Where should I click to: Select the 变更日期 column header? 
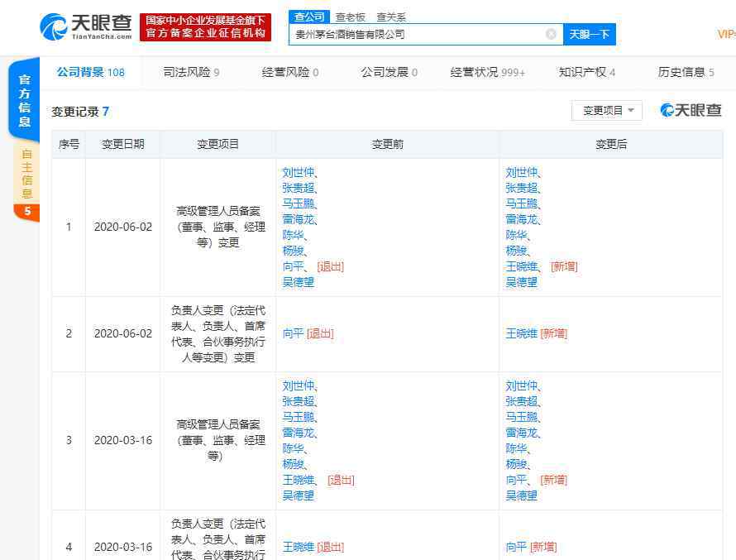[x=123, y=144]
